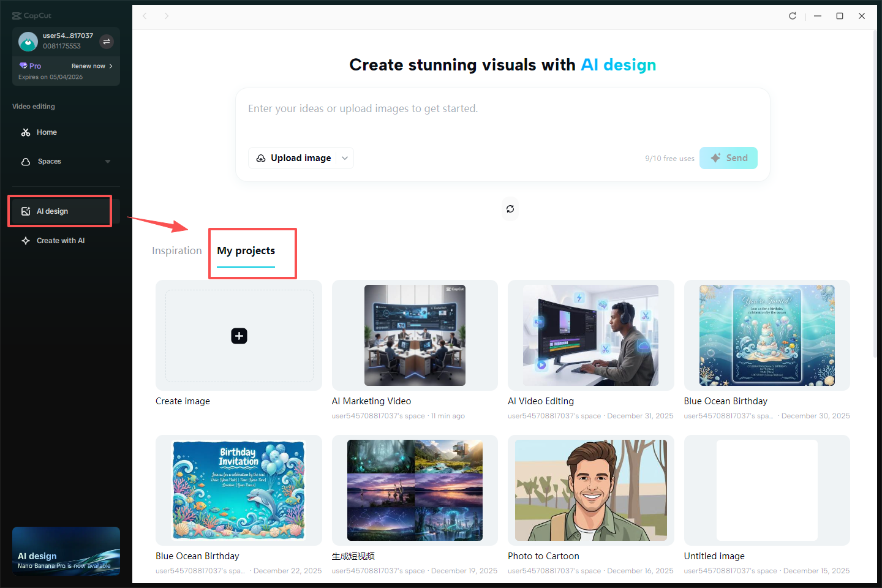Screen dimensions: 882x588
Task: Click the Renew now link
Action: (89, 66)
